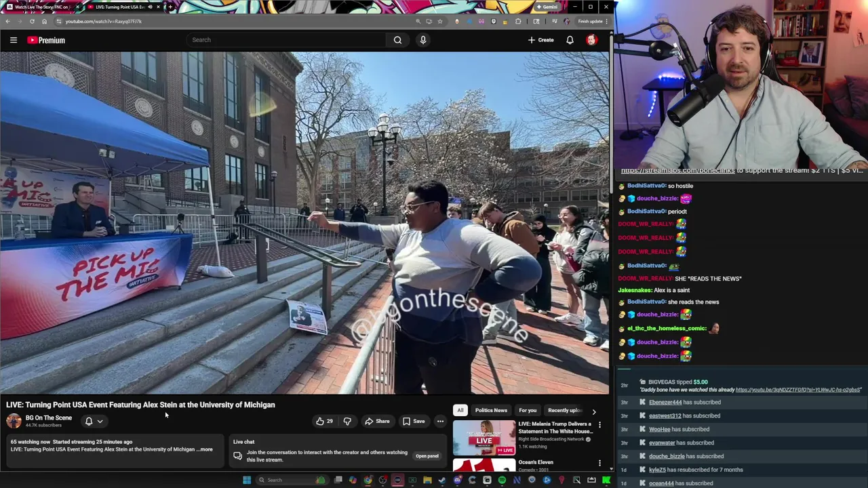Click kyle75 username in subscriber feed

(657, 470)
